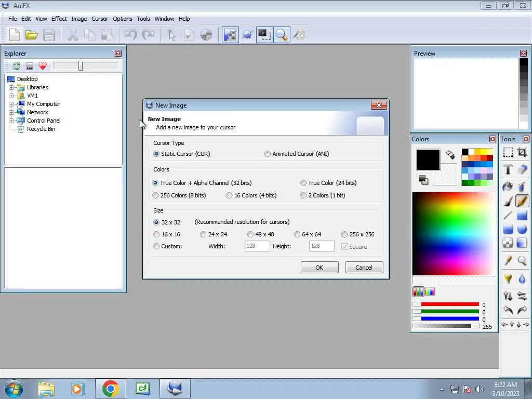
Task: Open the Options menu
Action: pos(123,19)
